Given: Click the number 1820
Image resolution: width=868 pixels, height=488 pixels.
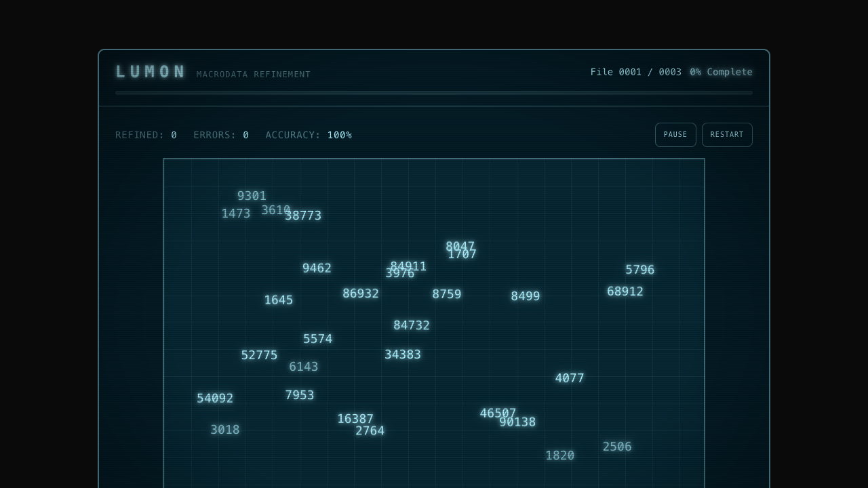Looking at the screenshot, I should click(560, 455).
